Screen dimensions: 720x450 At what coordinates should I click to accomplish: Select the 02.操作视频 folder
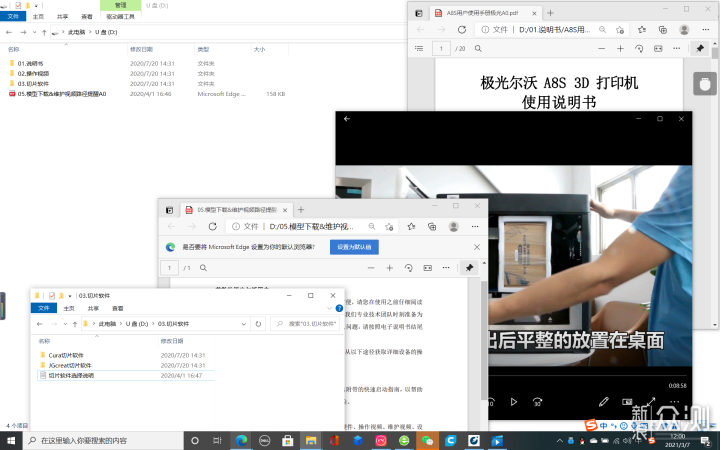tap(33, 73)
